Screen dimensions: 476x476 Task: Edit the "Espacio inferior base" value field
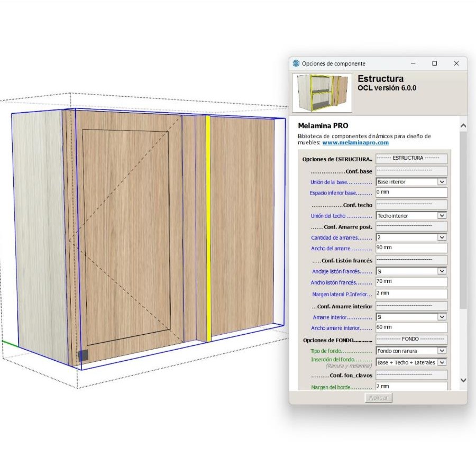click(411, 193)
